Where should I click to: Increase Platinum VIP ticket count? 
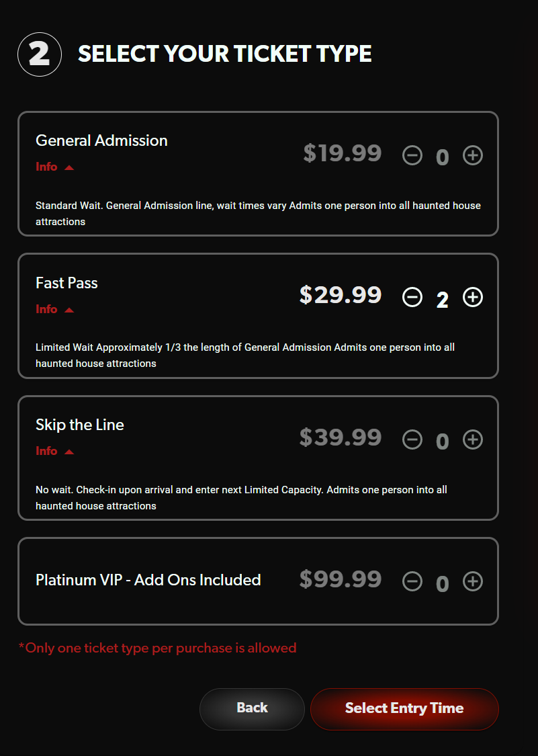[473, 582]
